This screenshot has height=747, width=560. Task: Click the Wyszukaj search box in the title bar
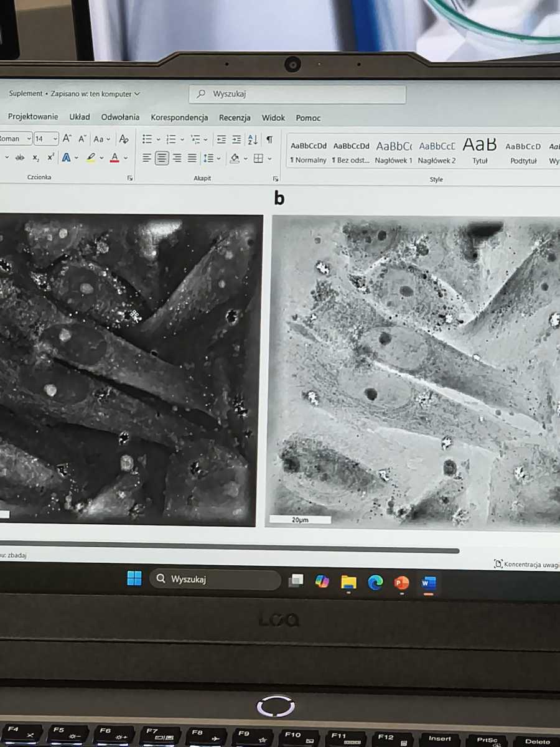click(x=297, y=94)
